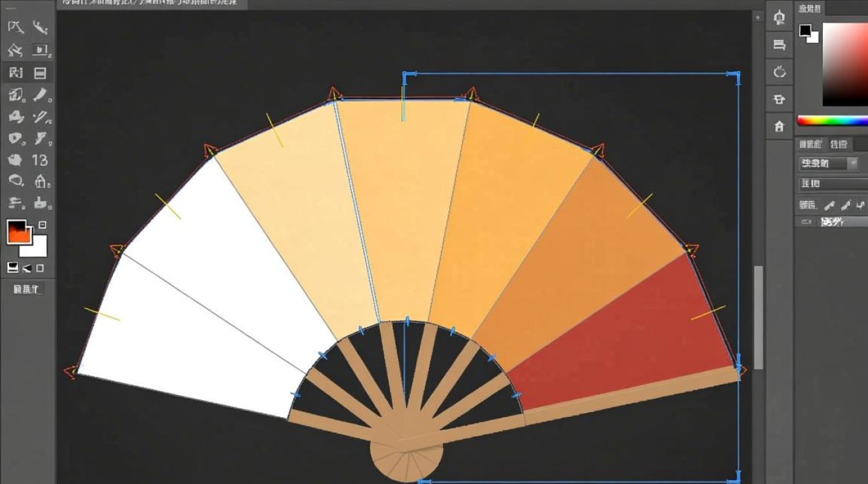
Task: Click the toolbar icon showing number 13
Action: tap(40, 159)
